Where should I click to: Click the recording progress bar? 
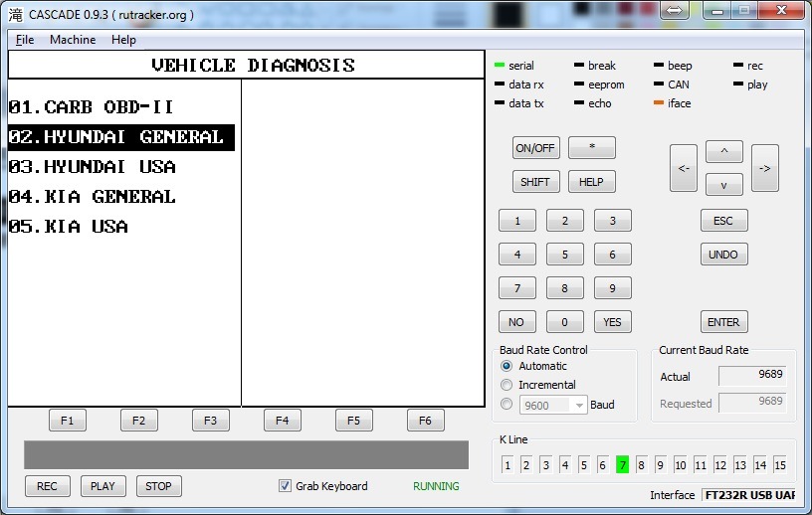click(x=247, y=455)
